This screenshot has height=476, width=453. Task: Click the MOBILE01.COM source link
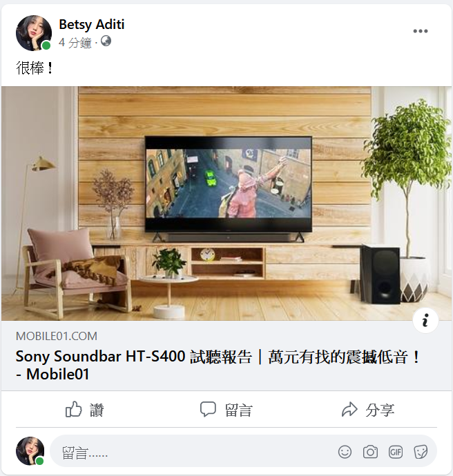tap(57, 336)
